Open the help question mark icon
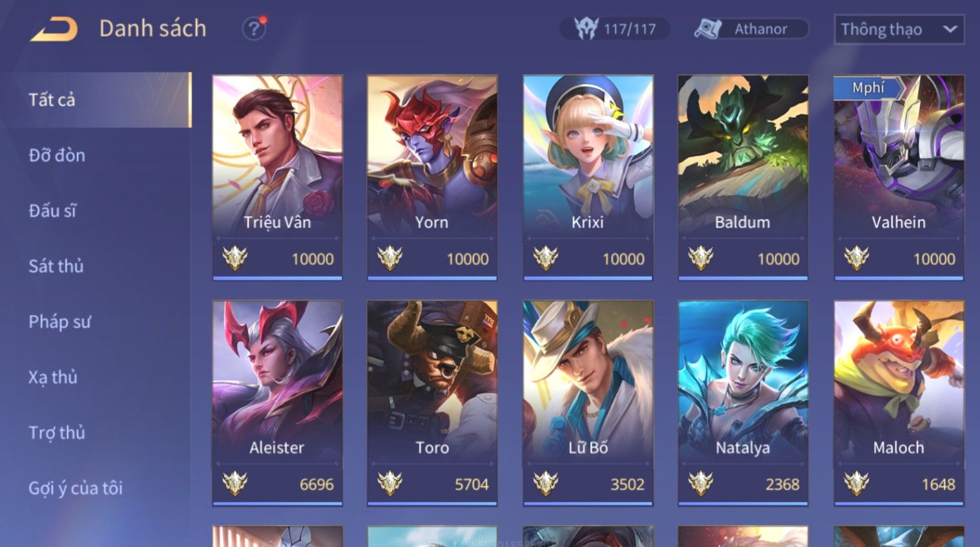The image size is (980, 547). pyautogui.click(x=253, y=29)
